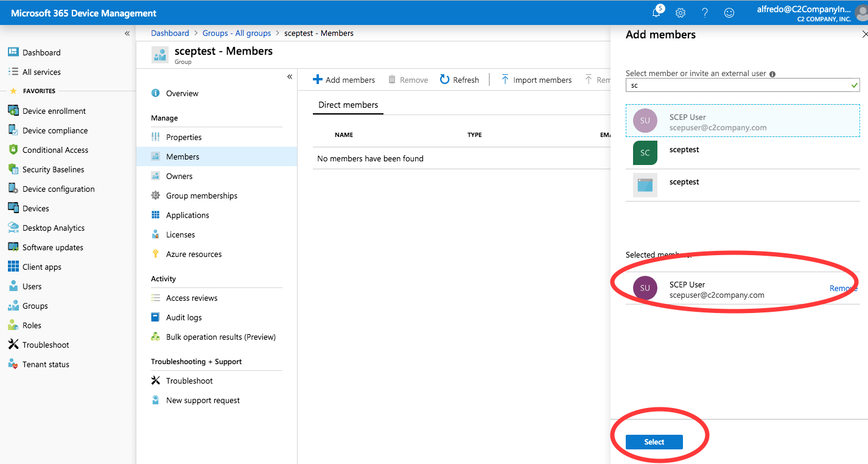Collapse the group menu panel chevron
Image resolution: width=868 pixels, height=464 pixels.
point(290,77)
